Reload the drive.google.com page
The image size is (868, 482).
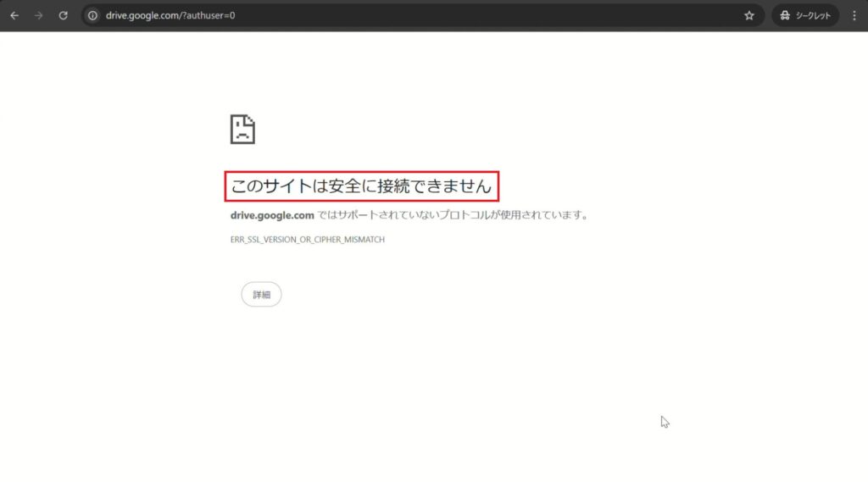pyautogui.click(x=63, y=15)
